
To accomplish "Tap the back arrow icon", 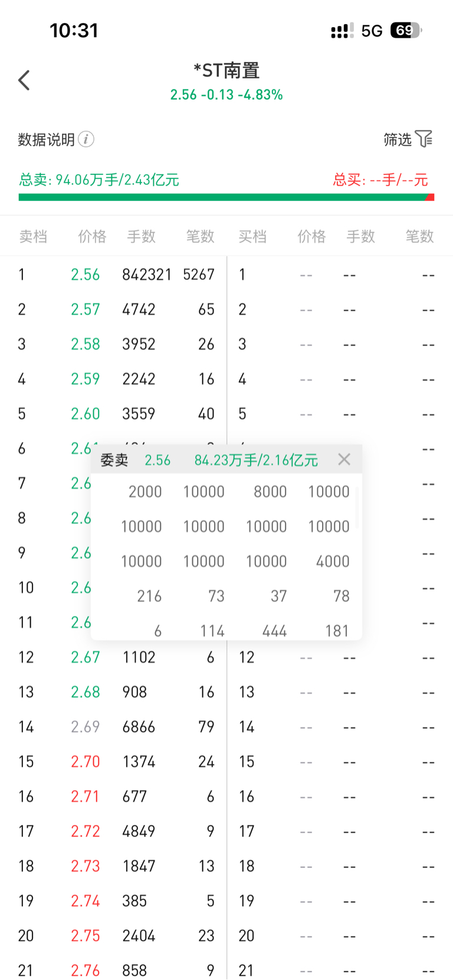I will click(24, 80).
